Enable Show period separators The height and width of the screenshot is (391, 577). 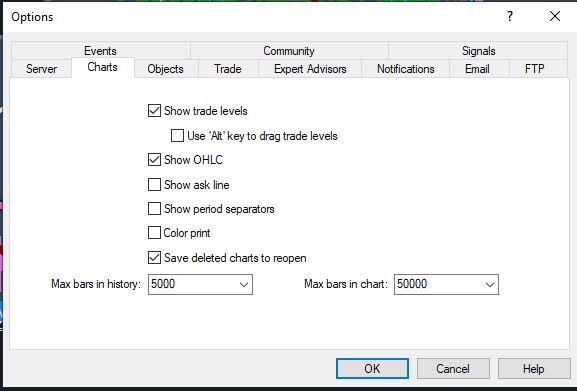pos(154,209)
